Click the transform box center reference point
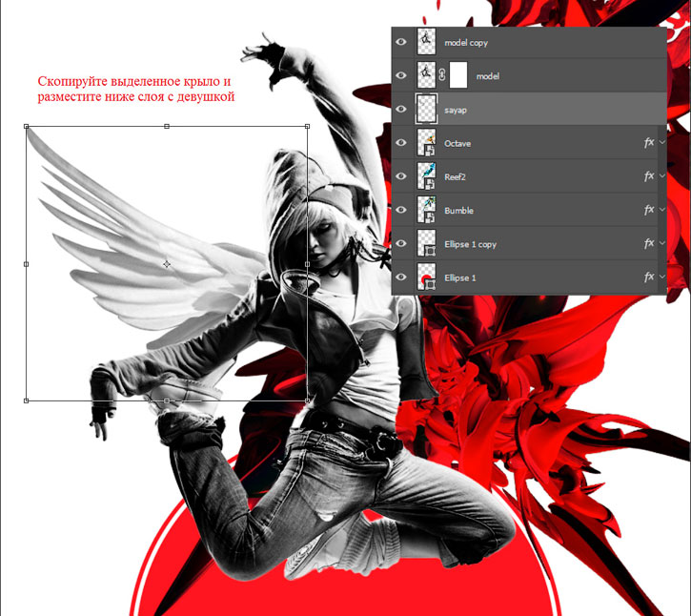Screen dimensions: 691x616 (167, 264)
